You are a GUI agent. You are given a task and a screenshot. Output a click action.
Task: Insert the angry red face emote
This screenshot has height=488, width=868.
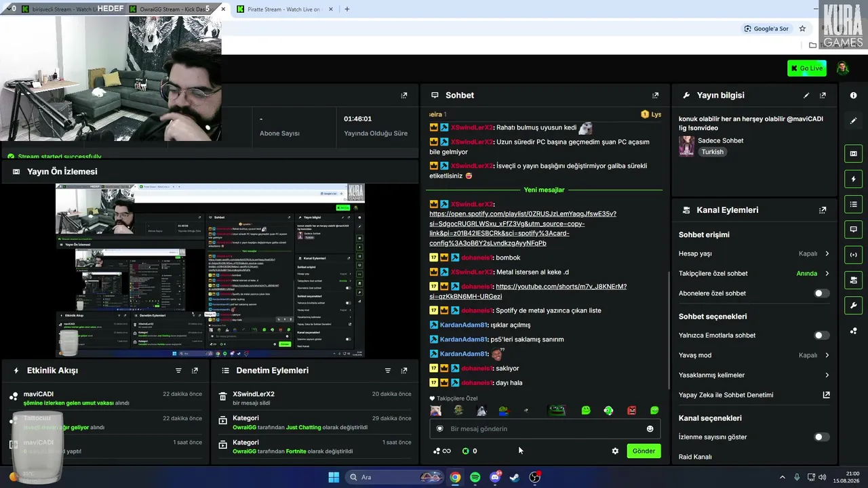[x=632, y=411]
